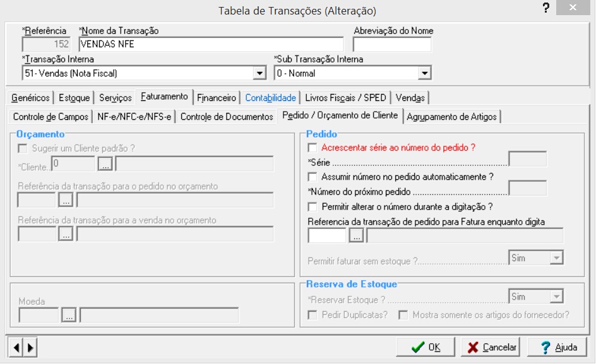Check 'Mostra somente os artigos do fornecedor?'
The image size is (596, 364).
click(403, 315)
